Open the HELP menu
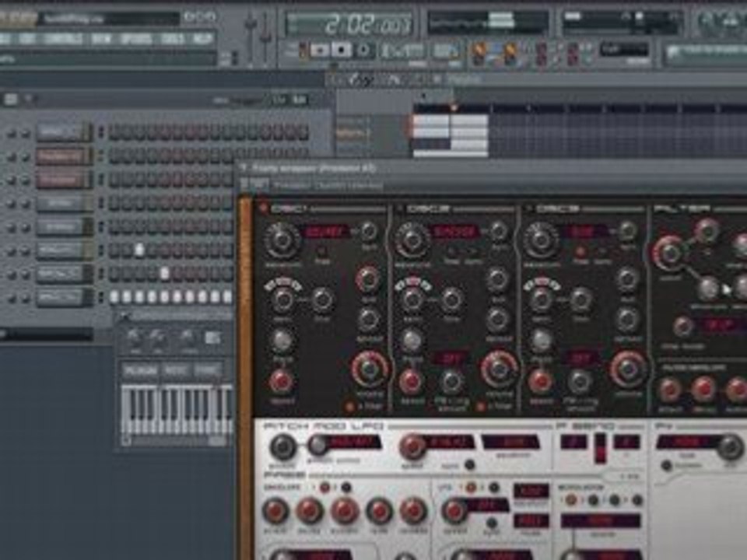 click(x=202, y=39)
